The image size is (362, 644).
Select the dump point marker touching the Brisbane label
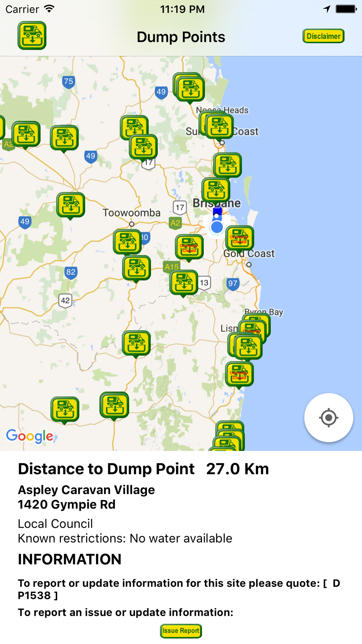click(216, 191)
